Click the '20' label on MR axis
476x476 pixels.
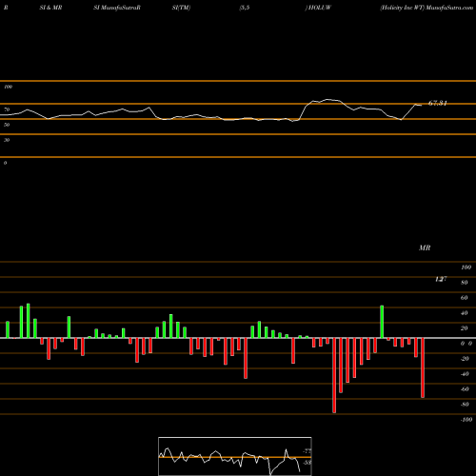(x=465, y=328)
